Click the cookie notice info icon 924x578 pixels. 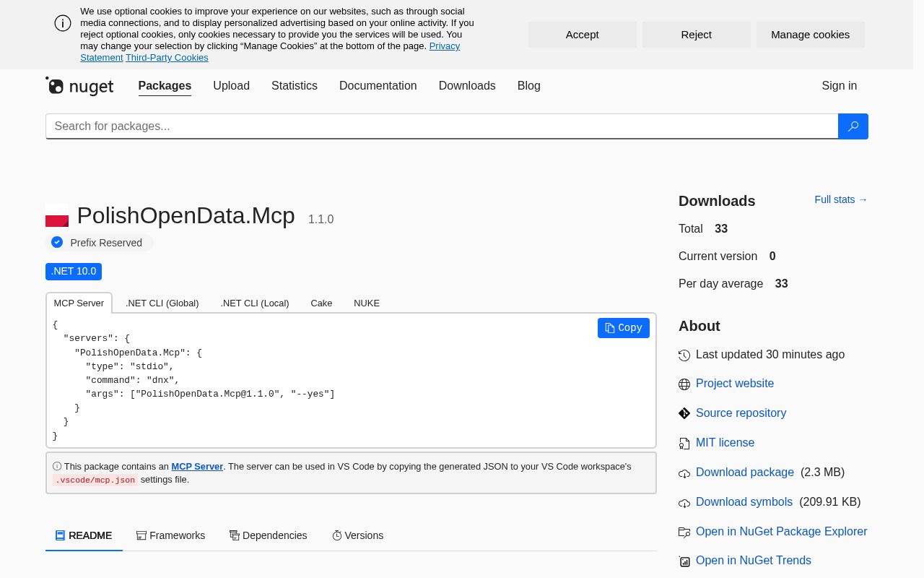point(63,23)
